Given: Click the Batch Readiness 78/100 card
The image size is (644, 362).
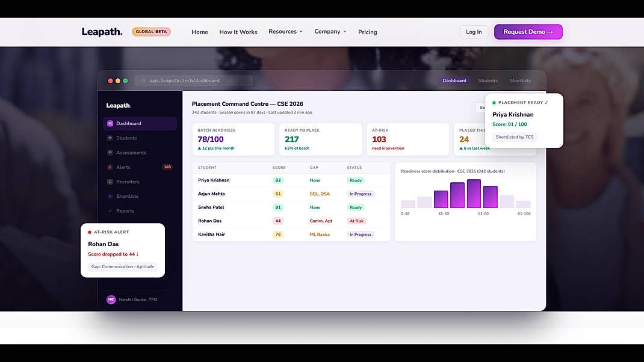Looking at the screenshot, I should (x=234, y=140).
